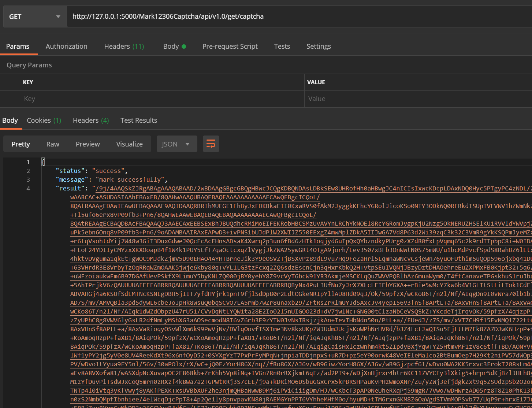
Task: Switch response view to Preview
Action: tap(88, 144)
